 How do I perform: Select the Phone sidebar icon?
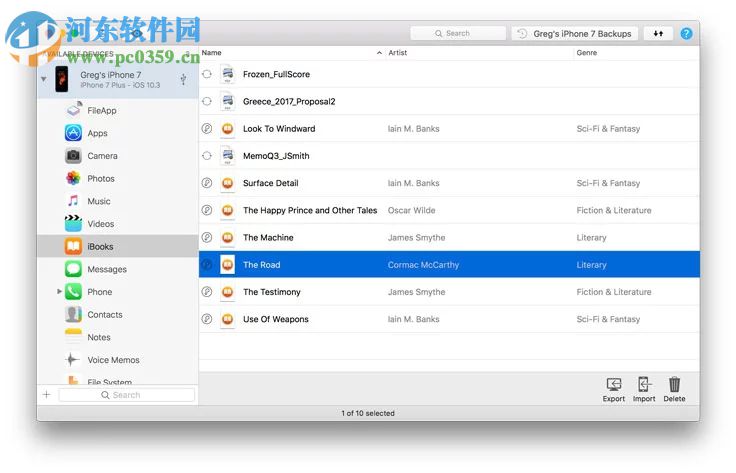pyautogui.click(x=73, y=292)
